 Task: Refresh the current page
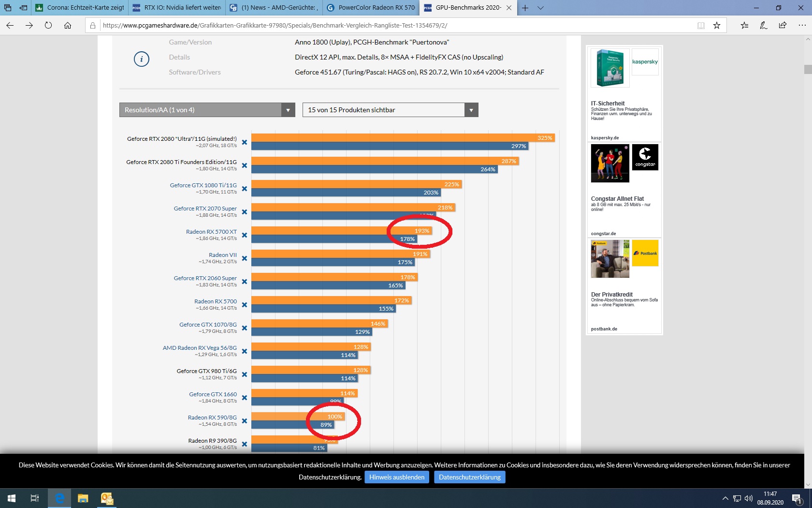point(48,25)
